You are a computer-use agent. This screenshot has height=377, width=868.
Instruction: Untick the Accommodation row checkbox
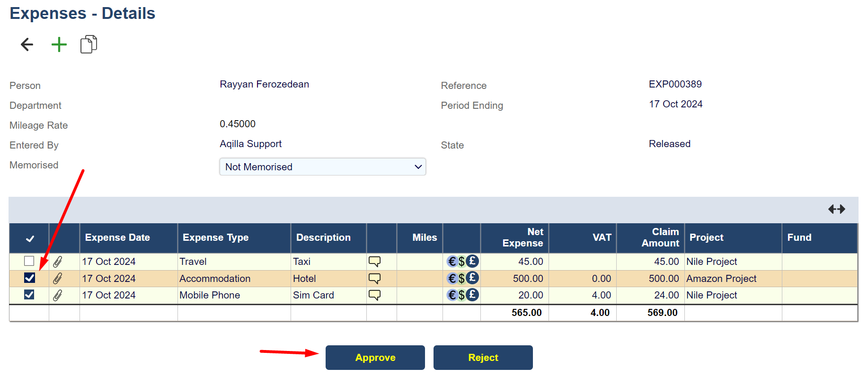point(29,278)
